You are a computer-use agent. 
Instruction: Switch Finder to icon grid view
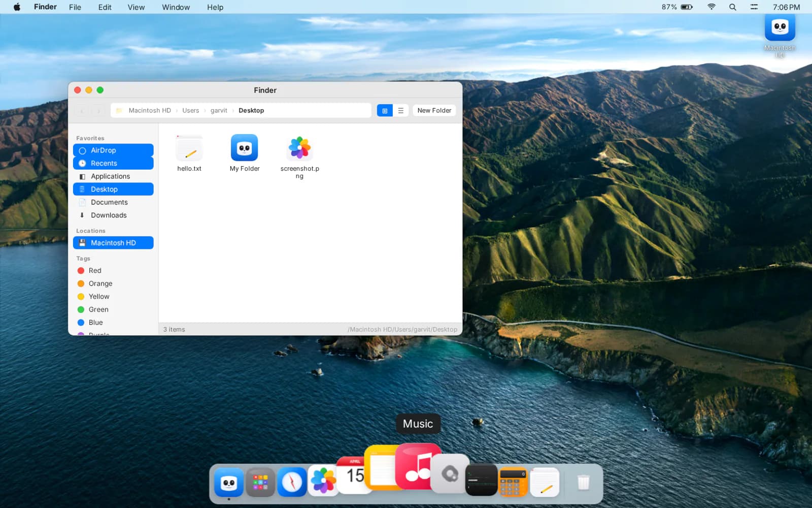[385, 110]
